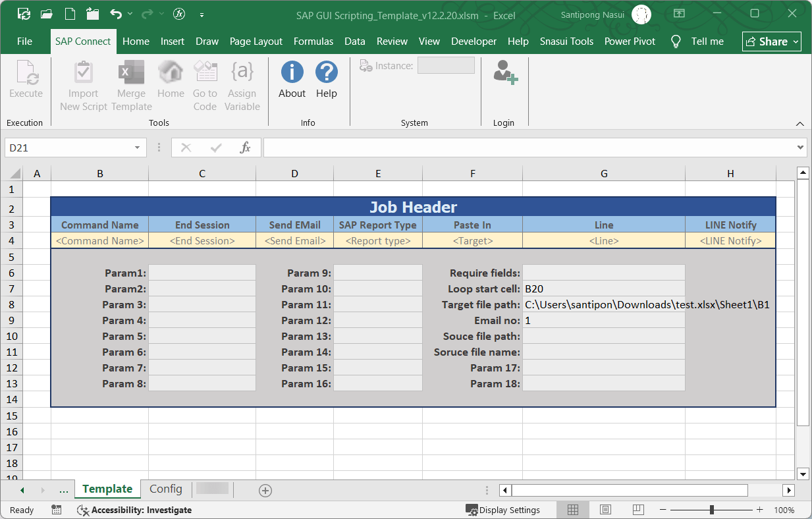Switch to the Insert ribbon tab

point(173,41)
